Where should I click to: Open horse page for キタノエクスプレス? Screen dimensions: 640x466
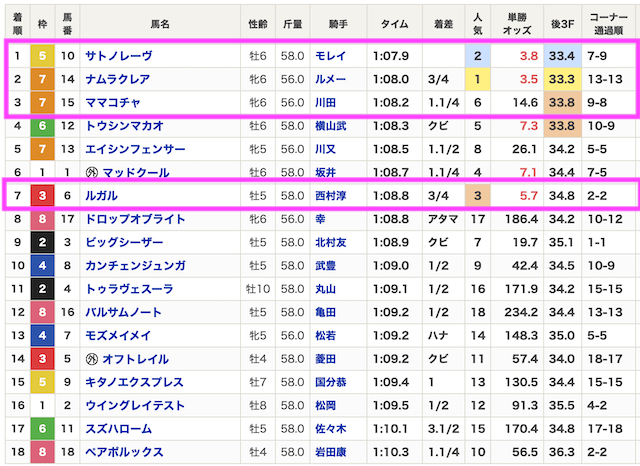[134, 382]
